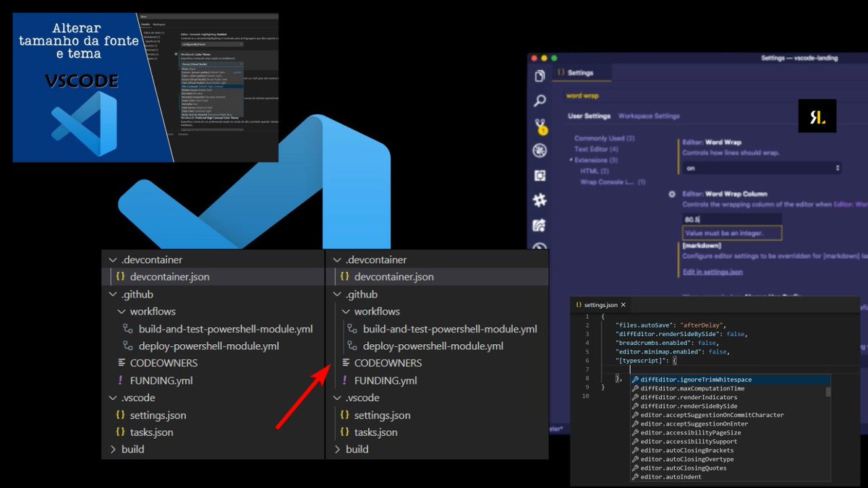The height and width of the screenshot is (488, 868).
Task: Select Commonly Used (2) settings category
Action: click(x=605, y=138)
